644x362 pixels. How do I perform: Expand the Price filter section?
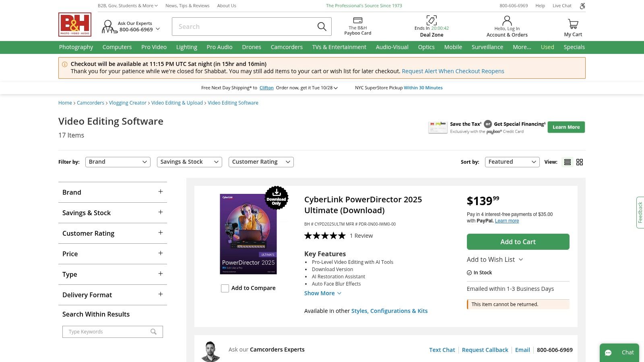[161, 253]
